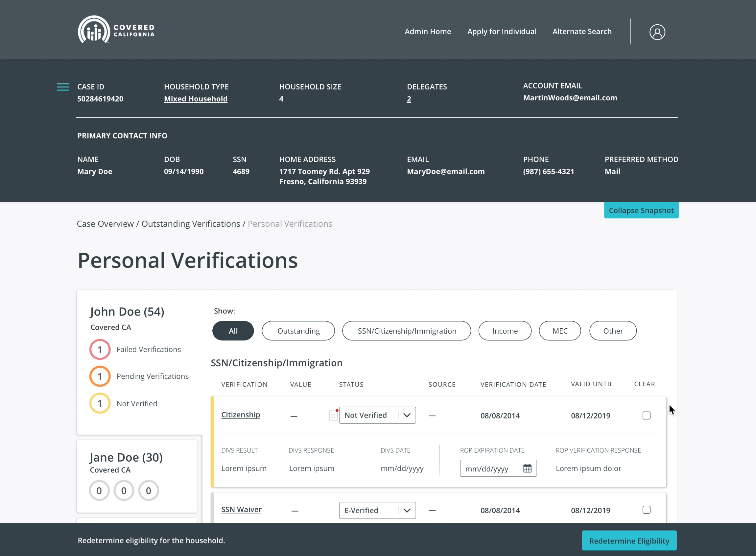Collapse the case snapshot panel
The image size is (756, 556).
641,210
